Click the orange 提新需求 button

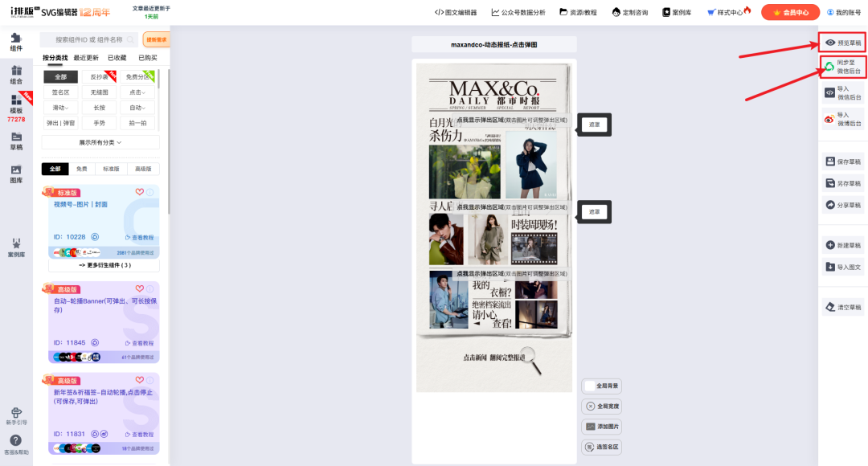pos(156,40)
